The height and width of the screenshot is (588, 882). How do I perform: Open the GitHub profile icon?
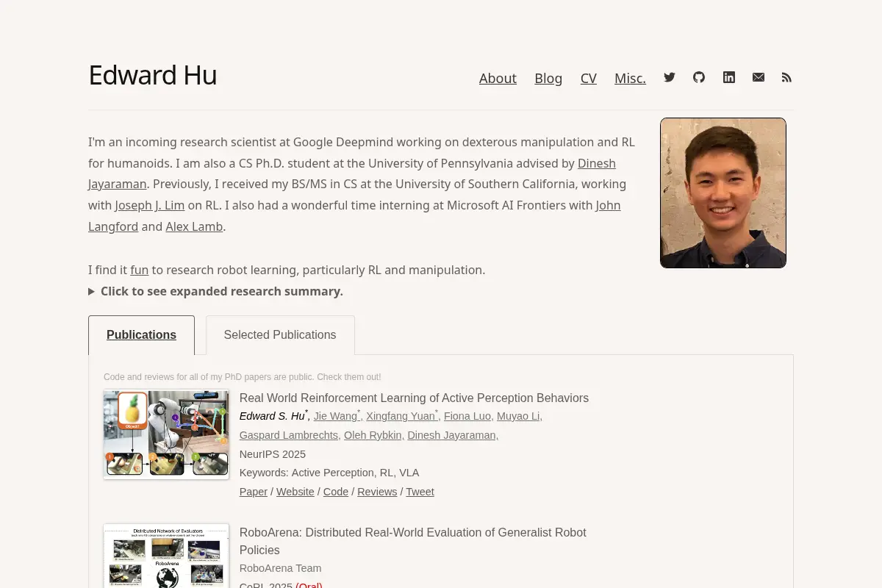tap(699, 77)
